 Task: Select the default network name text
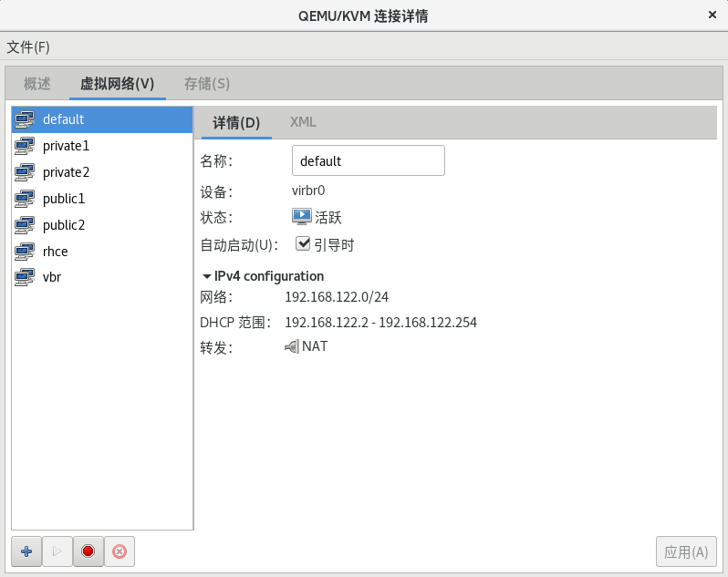tap(63, 119)
